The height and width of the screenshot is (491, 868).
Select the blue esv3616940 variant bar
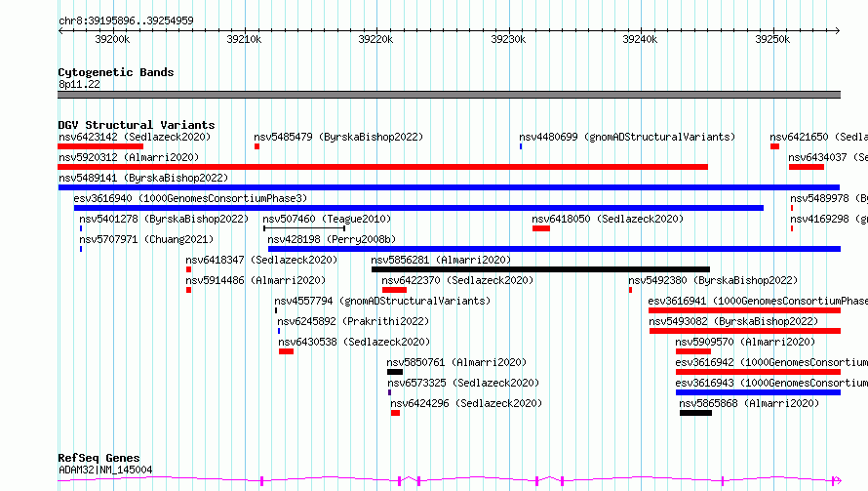point(418,208)
